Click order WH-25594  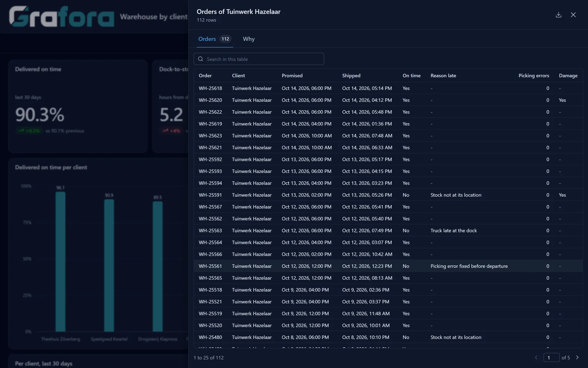(210, 183)
